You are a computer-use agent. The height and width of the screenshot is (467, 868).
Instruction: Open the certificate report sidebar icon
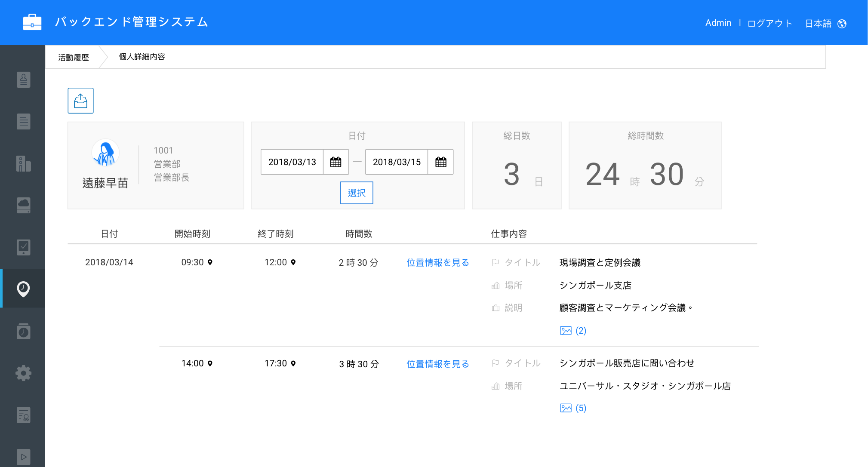23,415
